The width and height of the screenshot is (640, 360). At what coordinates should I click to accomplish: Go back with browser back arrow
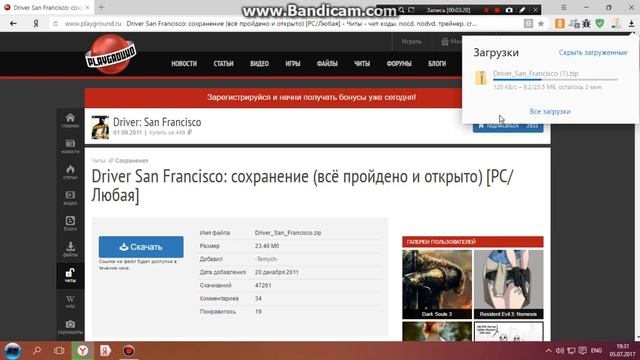point(13,24)
